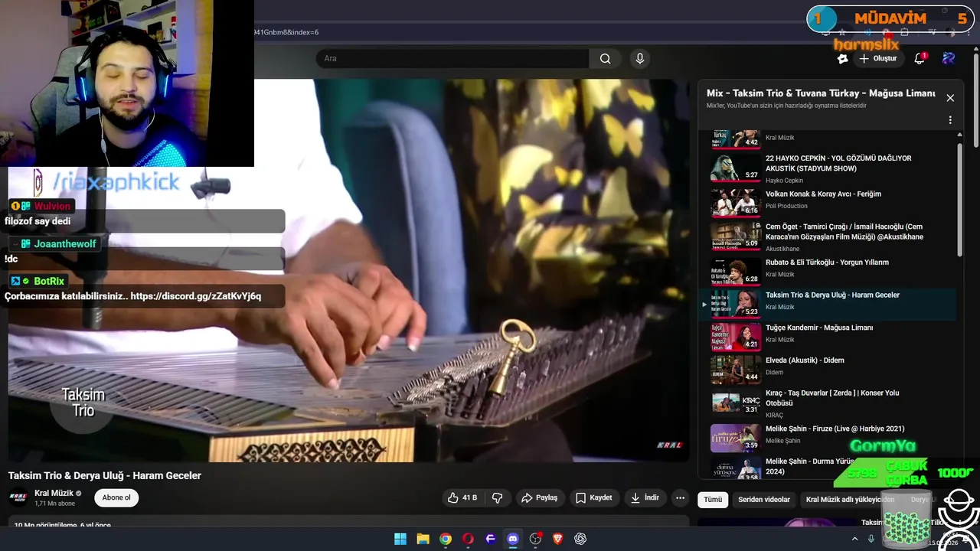Click the Abone ol subscribe button
The width and height of the screenshot is (980, 551).
click(116, 497)
